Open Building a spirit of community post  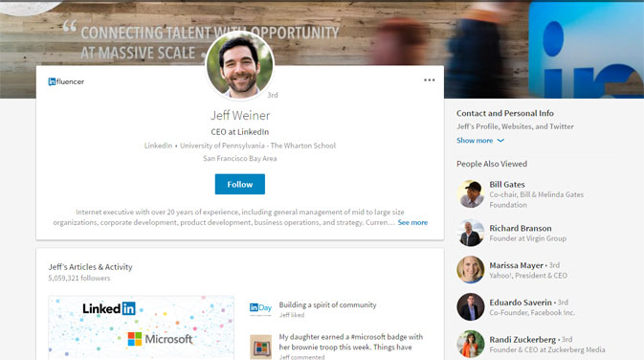[328, 304]
